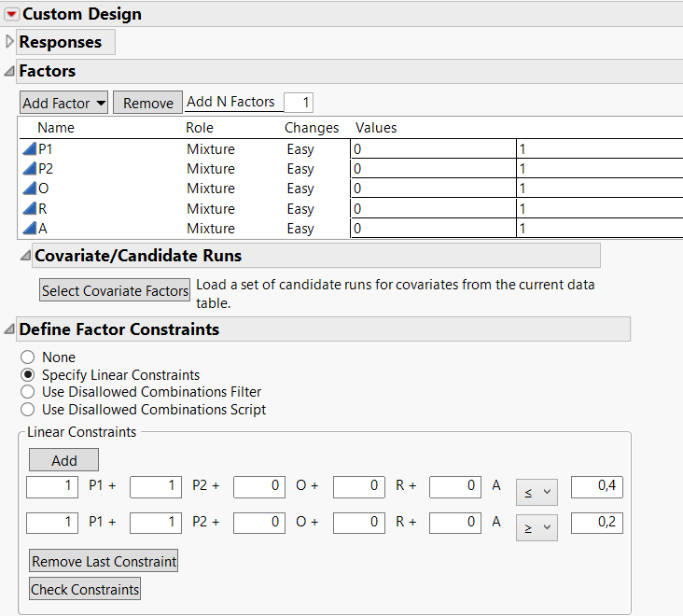683x616 pixels.
Task: Open the Add Factor dropdown menu
Action: [x=64, y=103]
